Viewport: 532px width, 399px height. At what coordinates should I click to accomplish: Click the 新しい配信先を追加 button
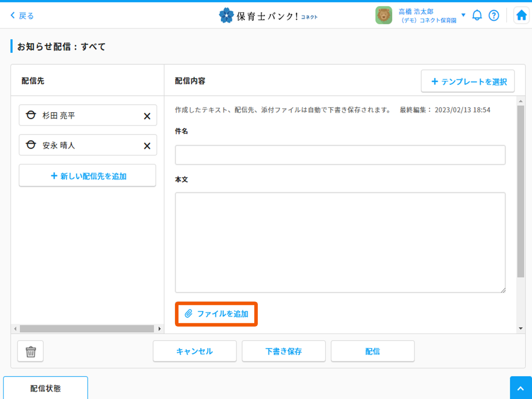coord(88,176)
